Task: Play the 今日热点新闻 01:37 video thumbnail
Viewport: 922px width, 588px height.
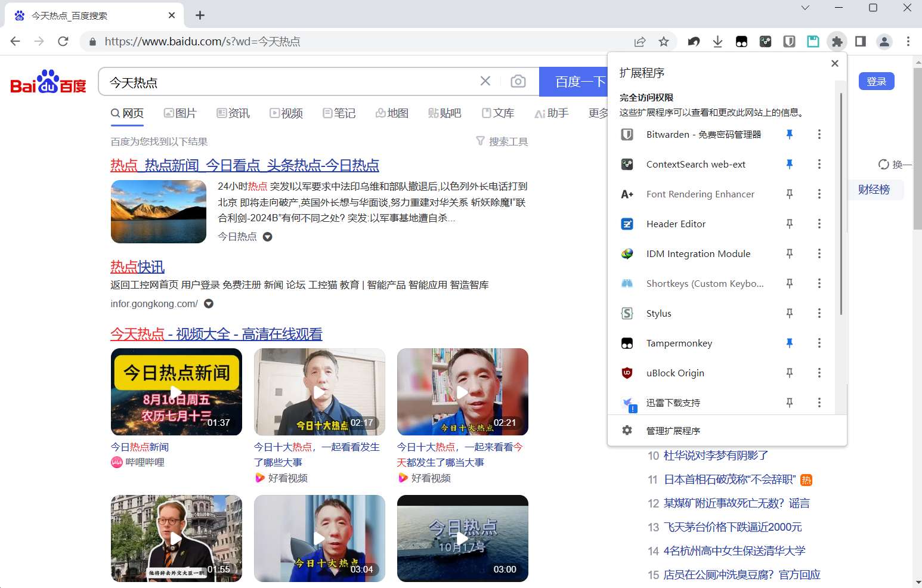Action: click(177, 392)
